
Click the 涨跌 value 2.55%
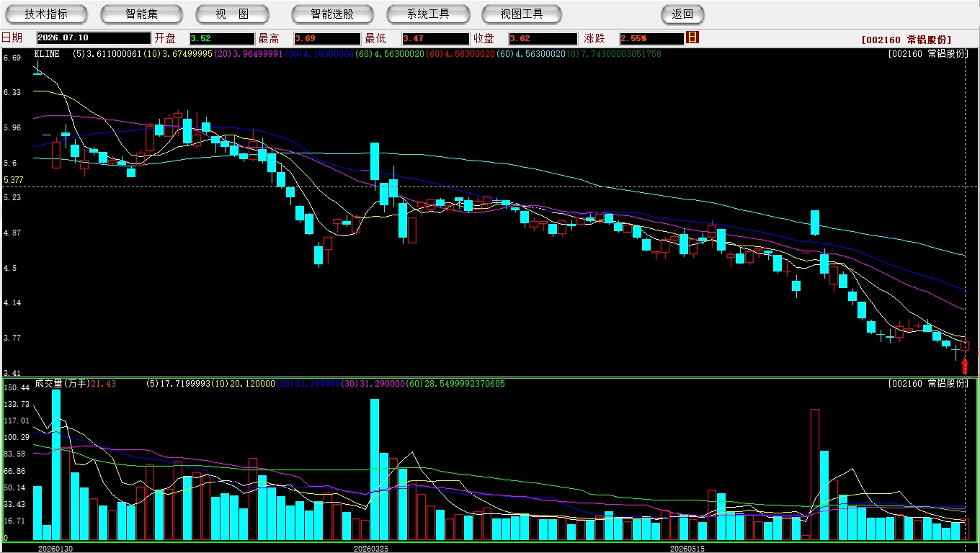tap(651, 38)
